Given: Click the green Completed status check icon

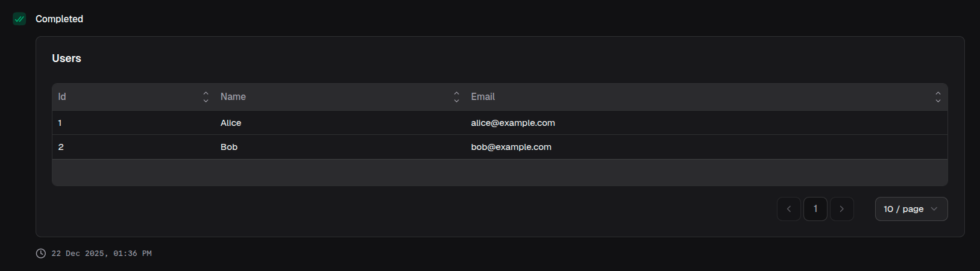Looking at the screenshot, I should point(19,19).
